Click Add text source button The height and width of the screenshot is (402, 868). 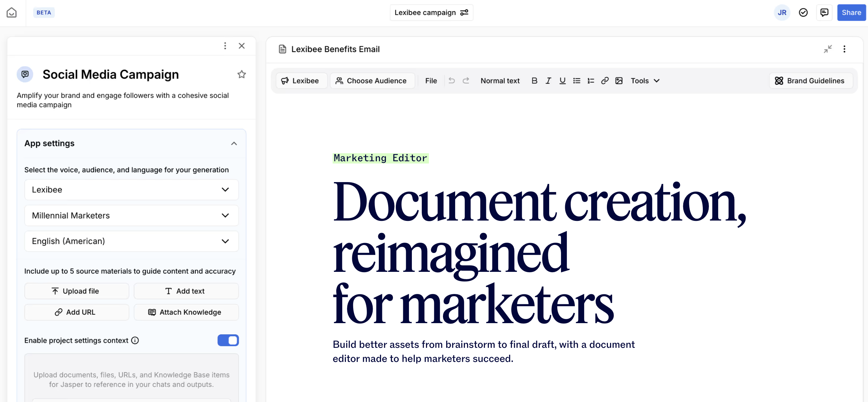pyautogui.click(x=186, y=291)
